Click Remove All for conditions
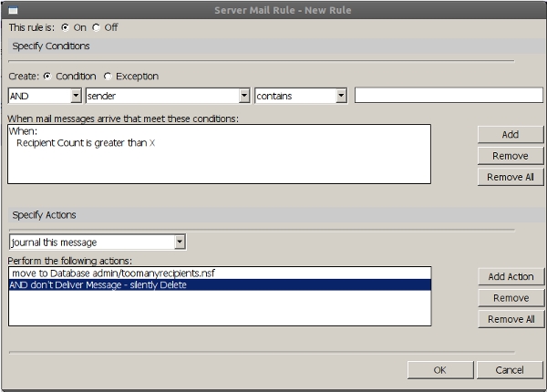 (510, 177)
